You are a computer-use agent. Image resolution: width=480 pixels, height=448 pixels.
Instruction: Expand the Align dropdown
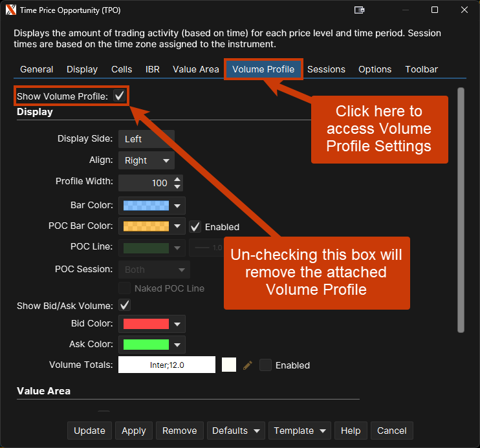point(146,160)
